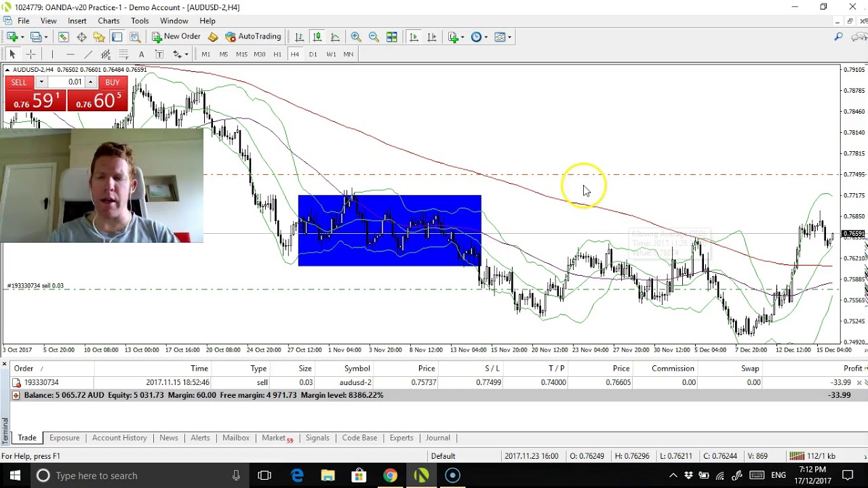
Task: Switch chart to W1 timeframe
Action: (x=331, y=54)
